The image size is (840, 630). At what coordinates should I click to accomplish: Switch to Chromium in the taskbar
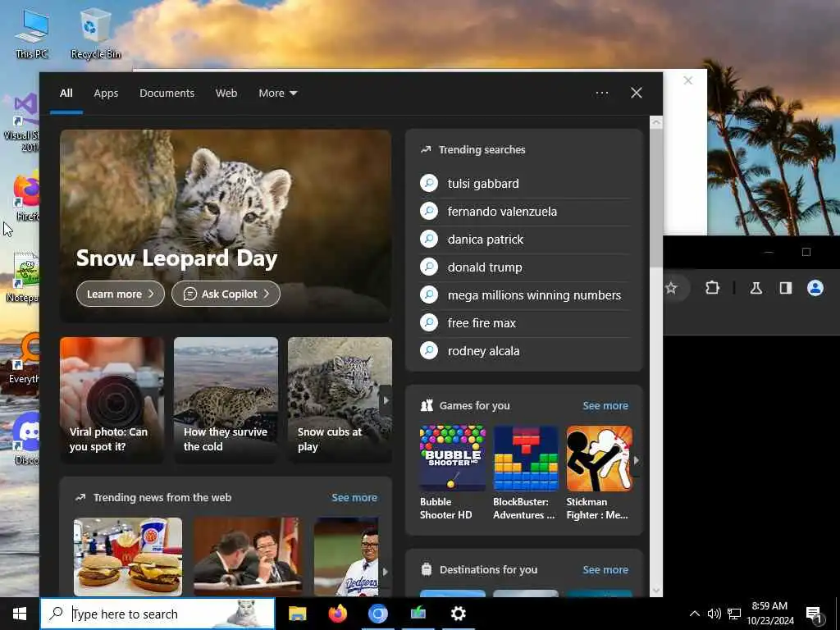coord(377,614)
